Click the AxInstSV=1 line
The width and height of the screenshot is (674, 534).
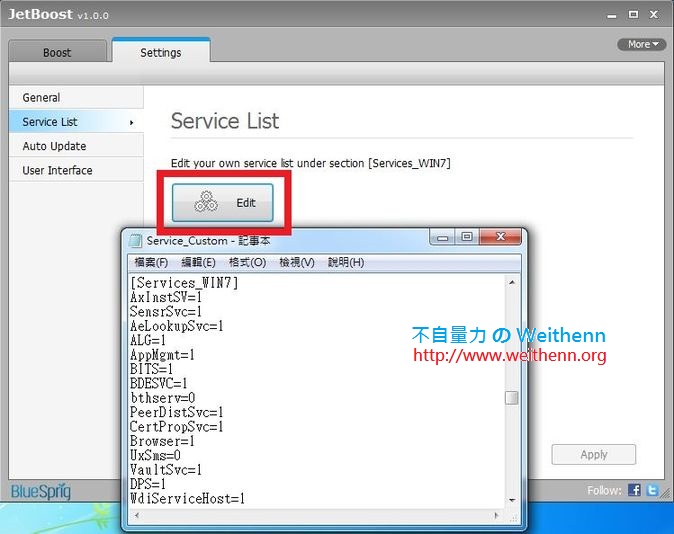(x=166, y=297)
